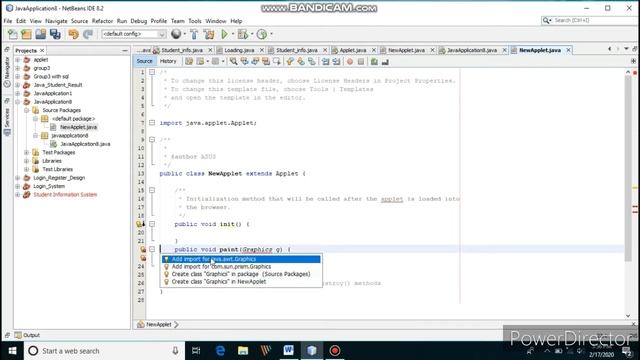The height and width of the screenshot is (360, 640).
Task: Click the Comment icon in editor toolbar
Action: (374, 62)
